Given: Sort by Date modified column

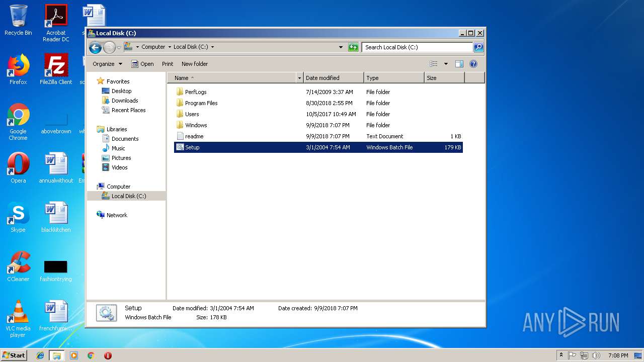Looking at the screenshot, I should point(334,78).
